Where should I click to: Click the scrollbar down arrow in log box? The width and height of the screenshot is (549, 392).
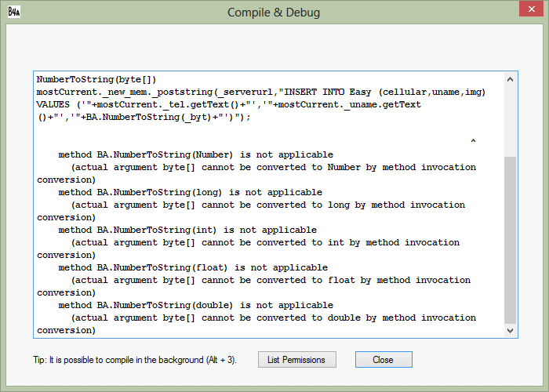510,330
